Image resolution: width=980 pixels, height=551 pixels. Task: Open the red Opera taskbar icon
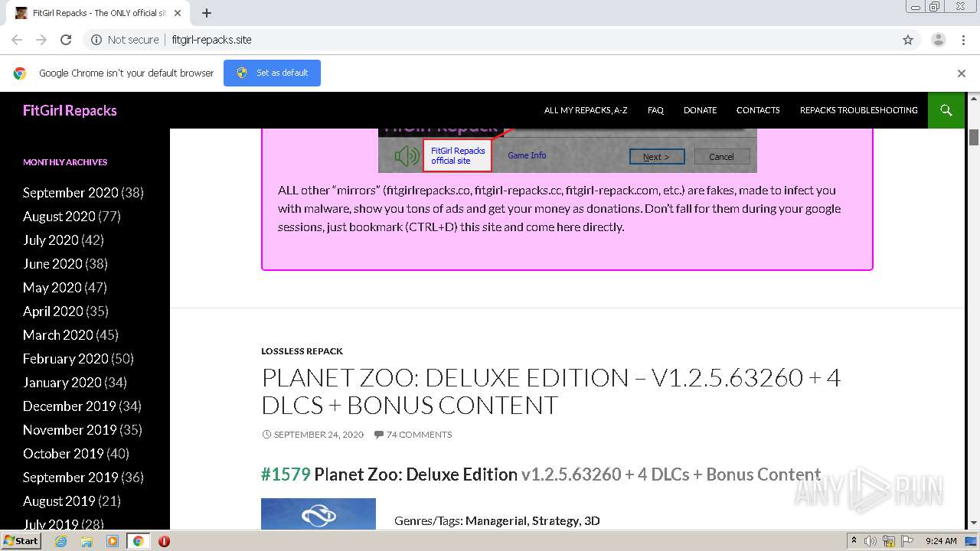click(164, 541)
